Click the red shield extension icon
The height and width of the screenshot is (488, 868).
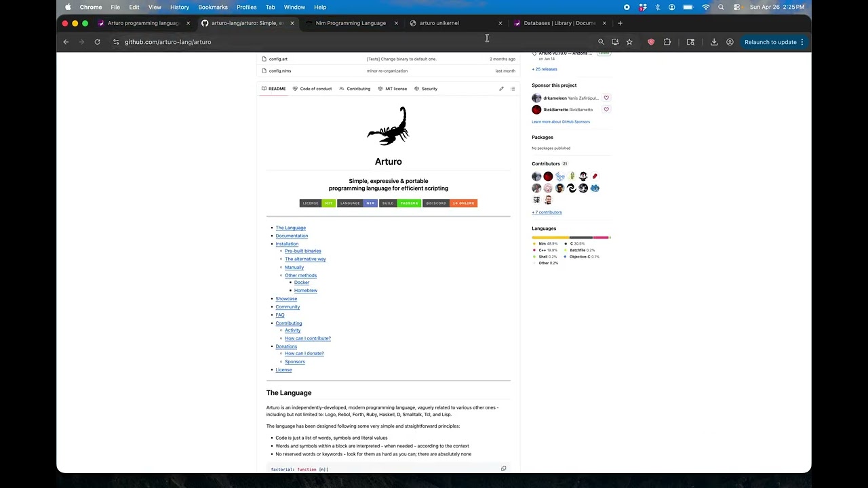[651, 42]
